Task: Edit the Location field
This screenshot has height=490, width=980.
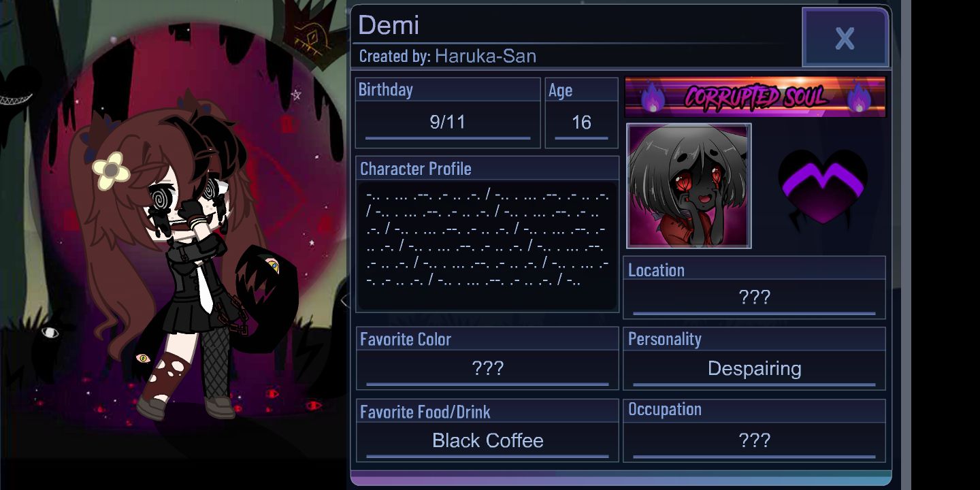Action: (754, 297)
